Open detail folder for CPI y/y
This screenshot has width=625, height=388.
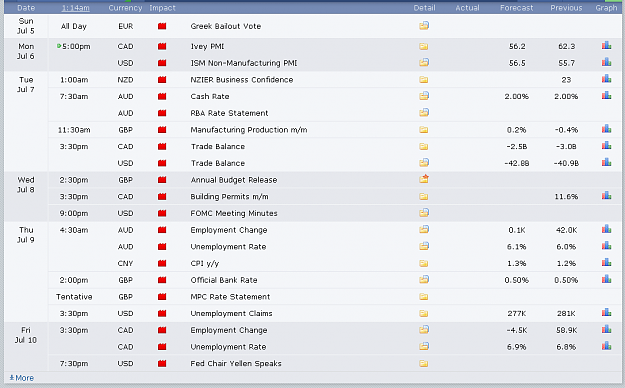[x=424, y=263]
